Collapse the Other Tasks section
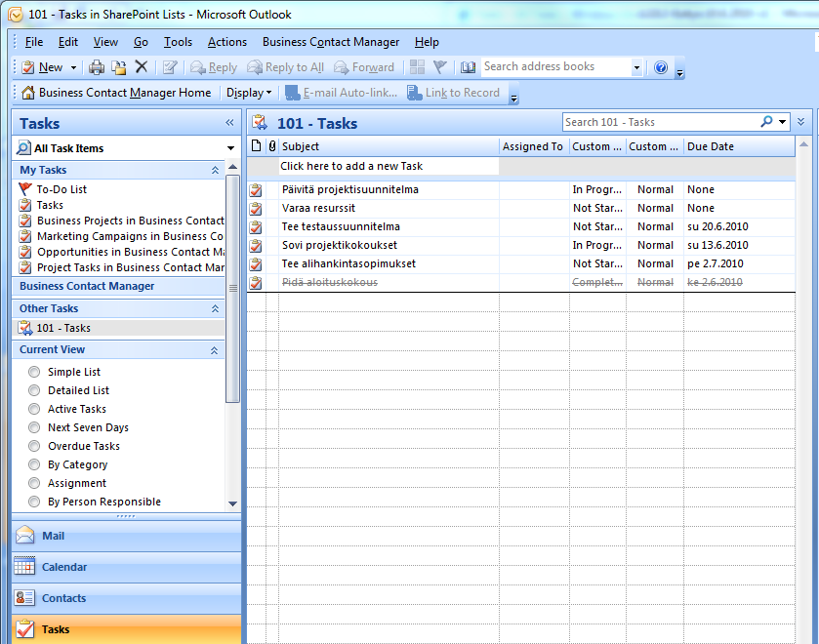The image size is (819, 644). (215, 308)
